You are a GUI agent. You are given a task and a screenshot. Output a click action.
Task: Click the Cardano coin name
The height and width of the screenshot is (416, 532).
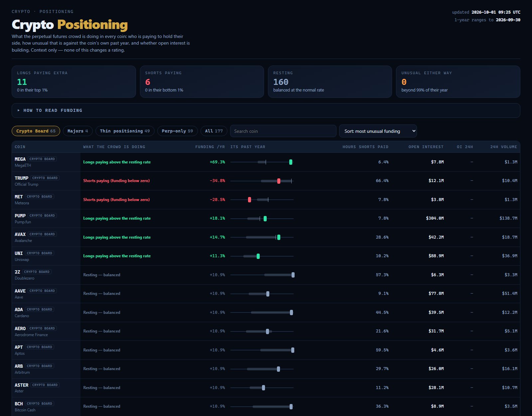(22, 316)
